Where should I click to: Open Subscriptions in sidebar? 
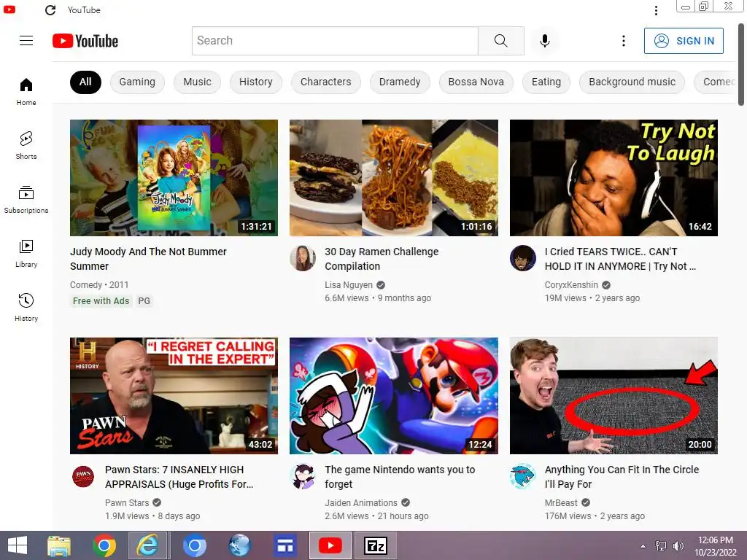click(26, 200)
